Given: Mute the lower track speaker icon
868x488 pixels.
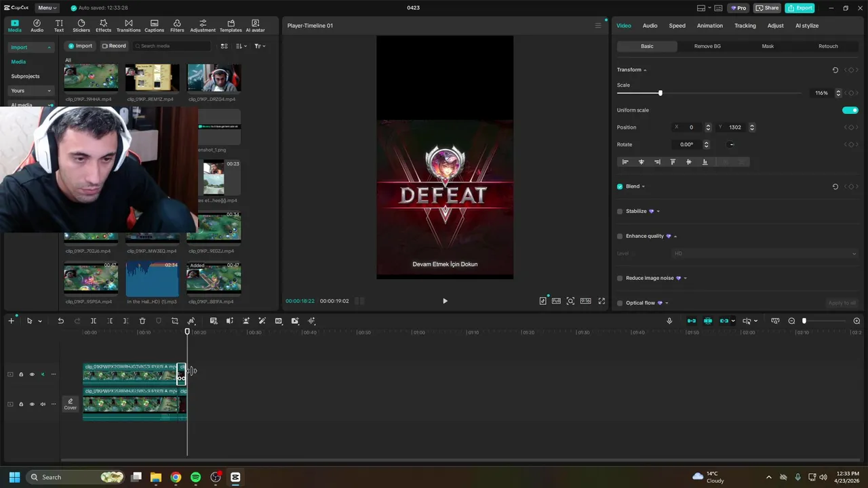Looking at the screenshot, I should (43, 404).
